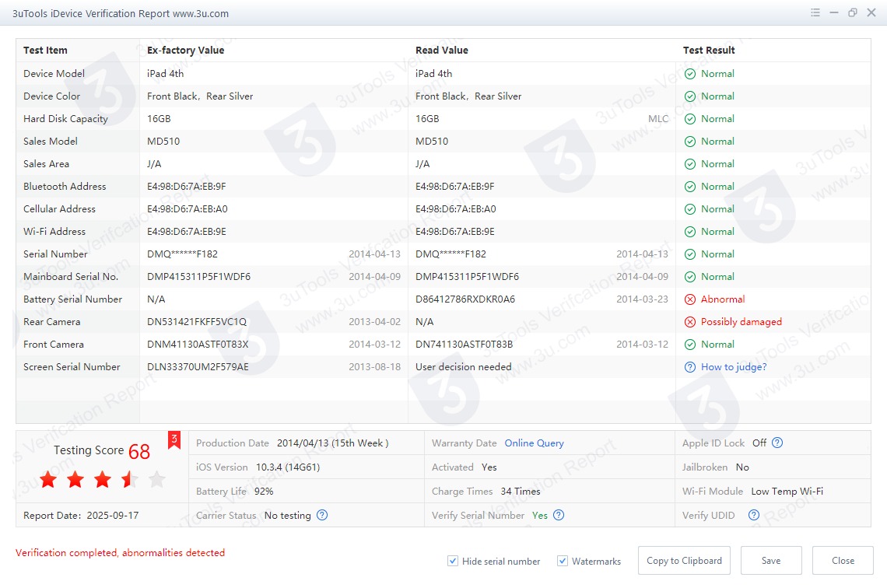The width and height of the screenshot is (887, 588).
Task: Click the Possibly damaged result text
Action: (741, 322)
